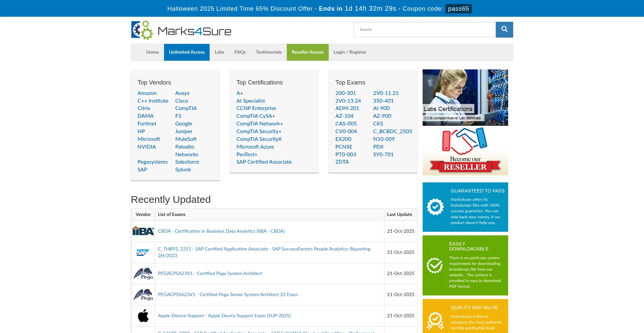Click into the Search input field
The height and width of the screenshot is (333, 644).
pyautogui.click(x=424, y=30)
